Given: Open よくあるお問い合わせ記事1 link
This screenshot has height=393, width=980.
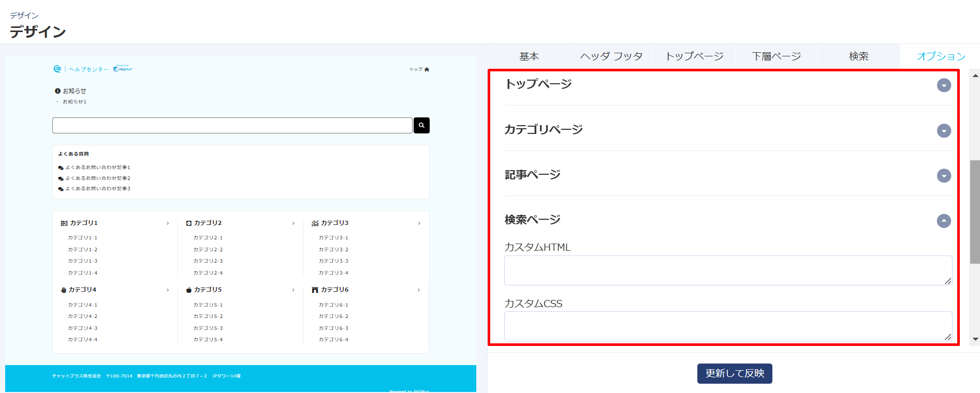Looking at the screenshot, I should pyautogui.click(x=97, y=168).
